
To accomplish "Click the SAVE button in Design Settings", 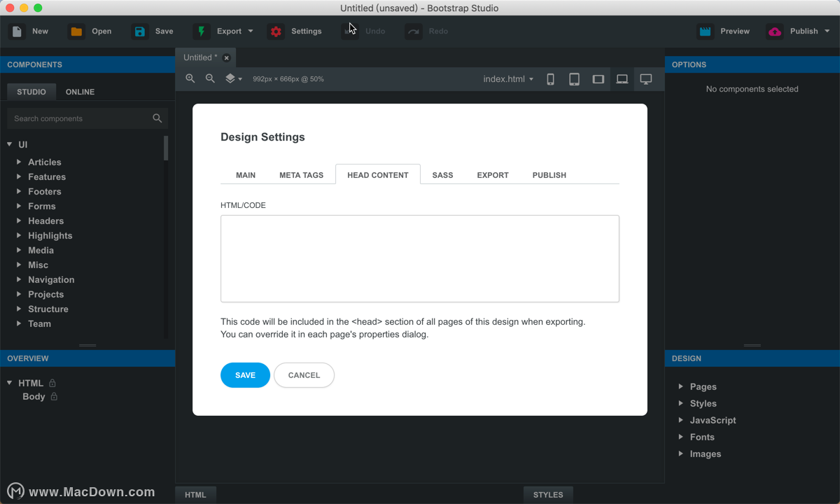I will [245, 374].
